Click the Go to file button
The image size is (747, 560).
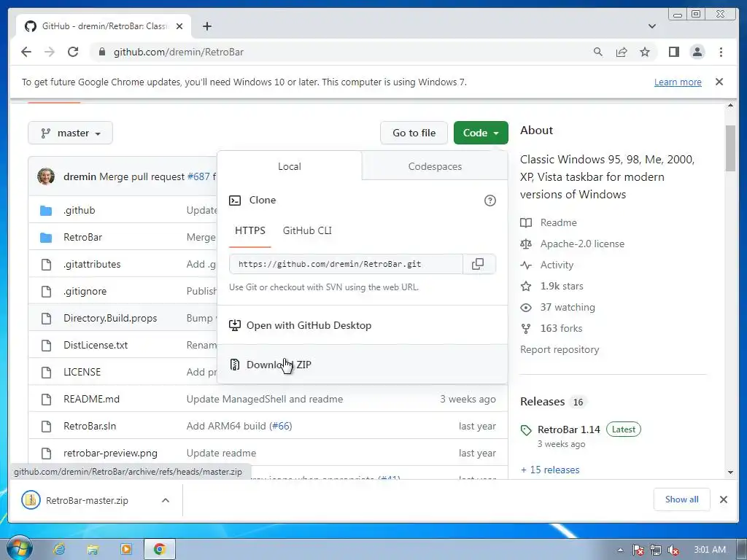click(x=414, y=133)
